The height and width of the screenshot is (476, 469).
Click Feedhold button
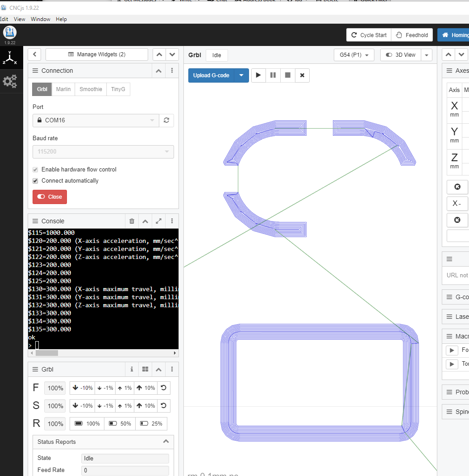pos(412,35)
